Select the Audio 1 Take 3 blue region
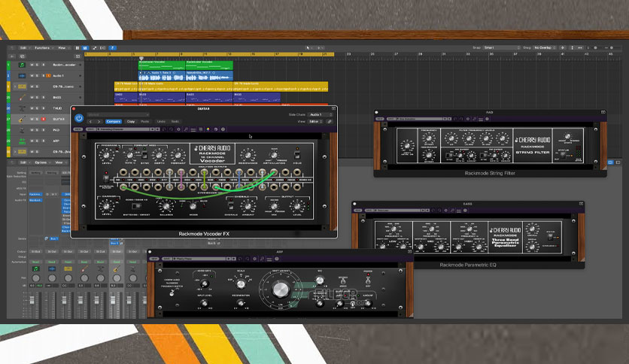 (x=162, y=76)
